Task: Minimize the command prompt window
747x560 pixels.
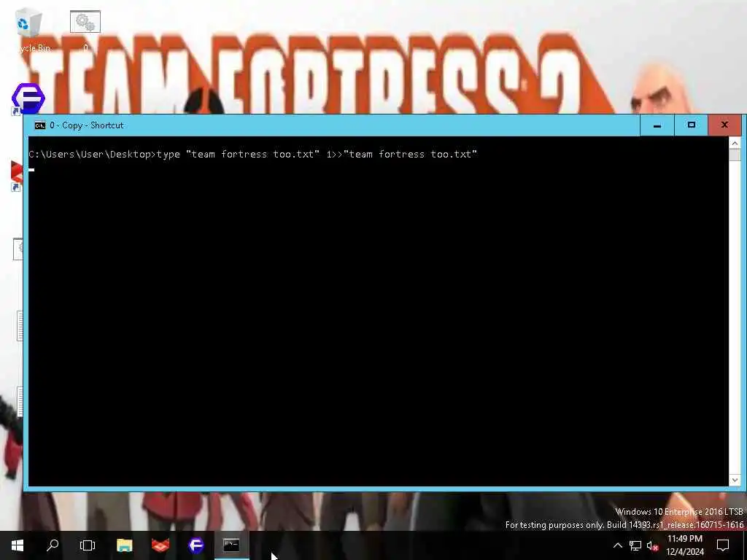Action: [x=657, y=125]
